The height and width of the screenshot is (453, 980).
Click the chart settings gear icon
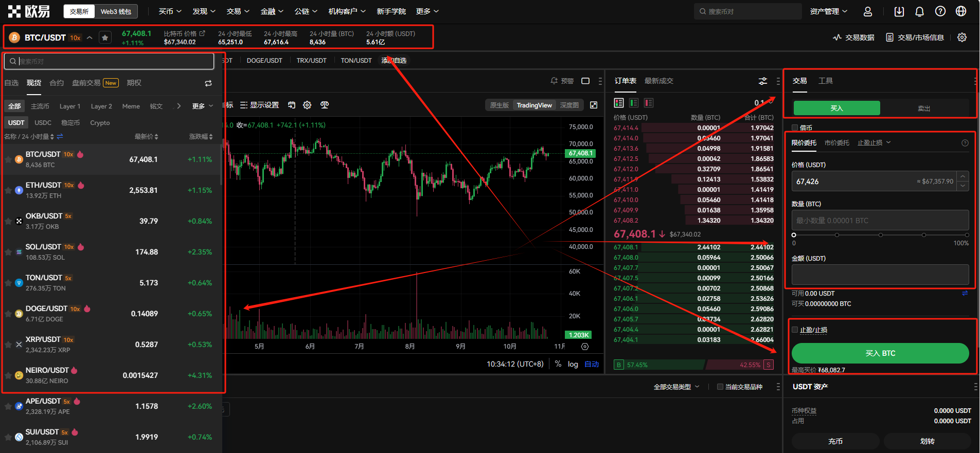(307, 105)
